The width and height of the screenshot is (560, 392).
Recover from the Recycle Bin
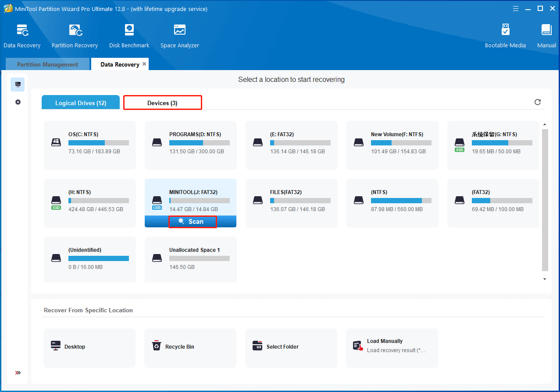[190, 348]
